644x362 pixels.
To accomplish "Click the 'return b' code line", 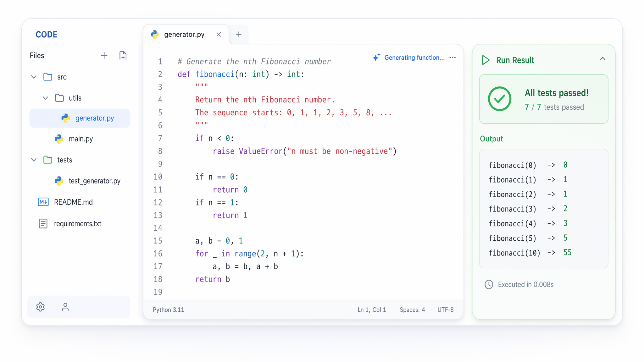I will [213, 279].
